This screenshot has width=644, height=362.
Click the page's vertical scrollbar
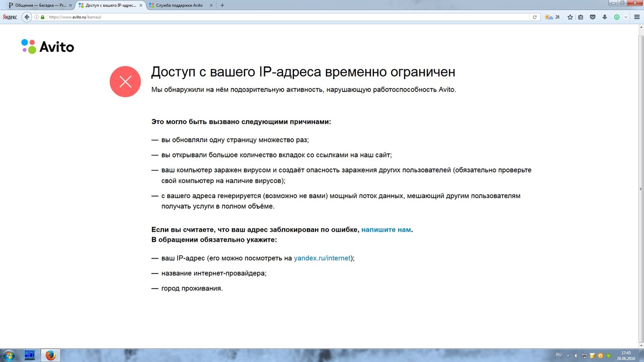(x=640, y=189)
